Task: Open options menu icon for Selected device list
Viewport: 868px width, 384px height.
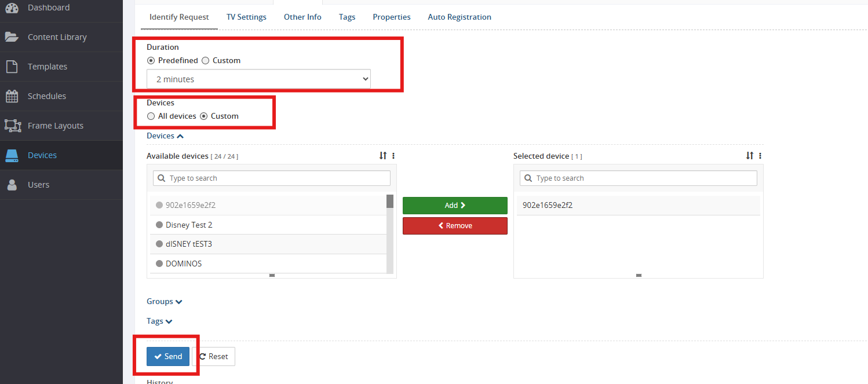Action: click(x=760, y=156)
